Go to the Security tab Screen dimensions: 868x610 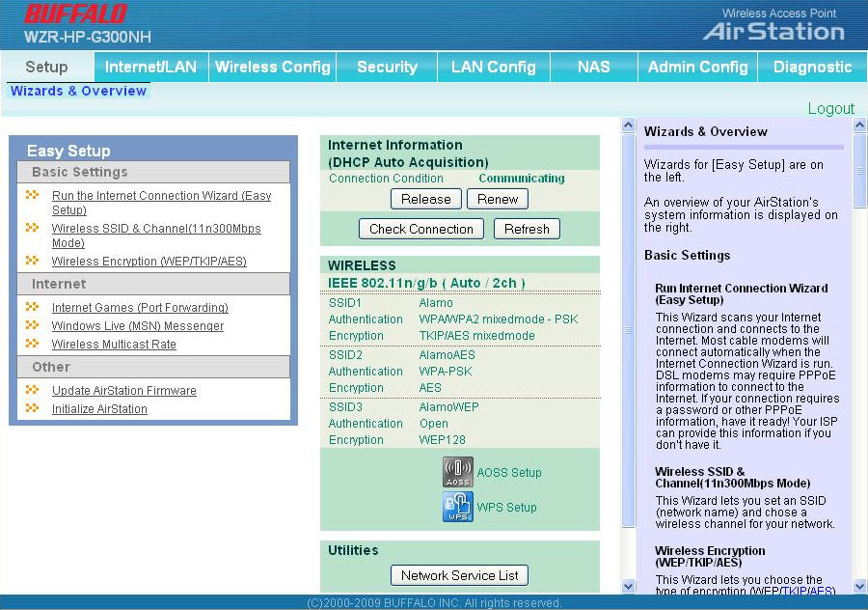click(x=387, y=67)
